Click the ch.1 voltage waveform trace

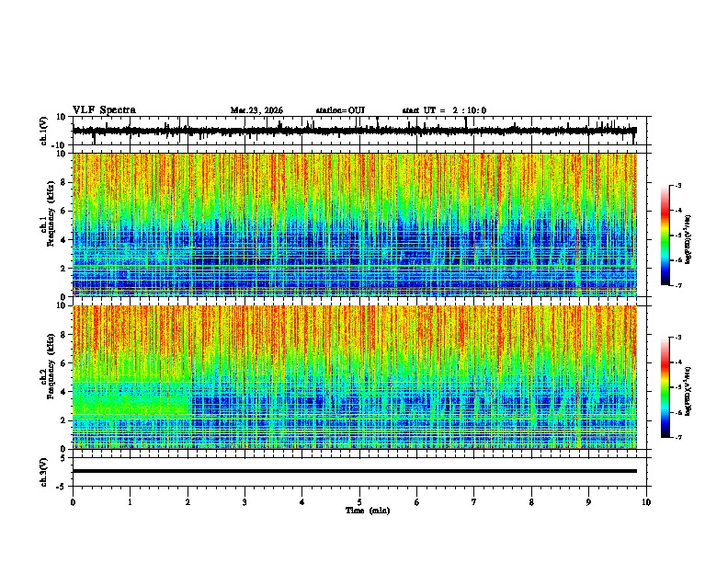click(x=354, y=131)
